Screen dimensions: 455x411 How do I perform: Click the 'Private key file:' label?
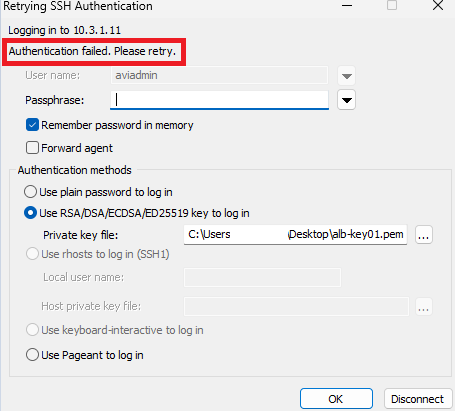click(81, 235)
